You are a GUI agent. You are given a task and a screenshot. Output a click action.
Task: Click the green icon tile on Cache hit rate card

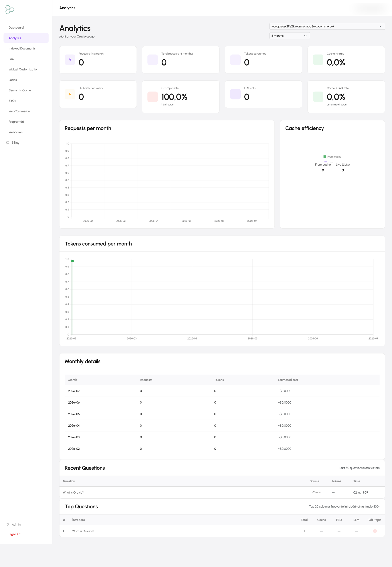coord(318,60)
